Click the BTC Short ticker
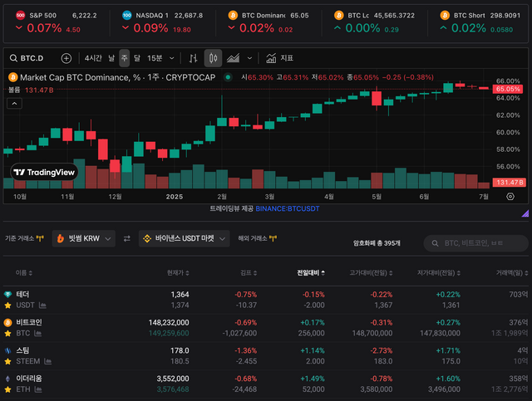Screen dimensions: 532x401 (480, 22)
